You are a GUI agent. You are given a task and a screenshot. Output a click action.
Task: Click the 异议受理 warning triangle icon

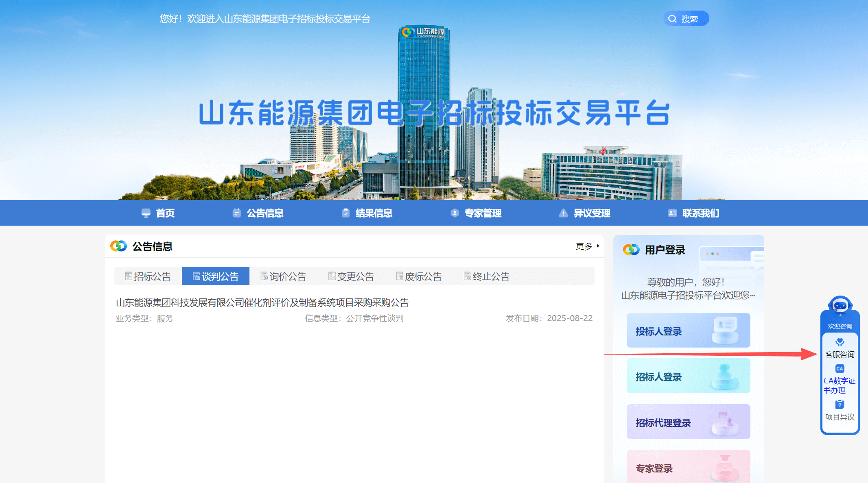(563, 213)
